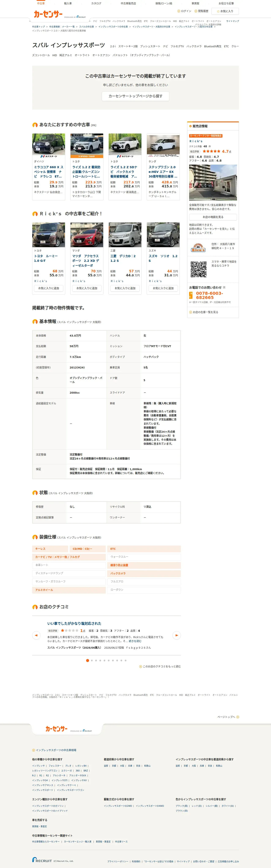This screenshot has width=271, height=868.
Task: Open the サイトマップ link in the header
Action: (233, 21)
